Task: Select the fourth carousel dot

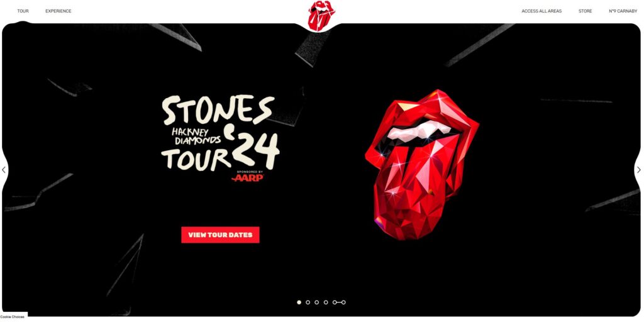Action: (x=326, y=303)
